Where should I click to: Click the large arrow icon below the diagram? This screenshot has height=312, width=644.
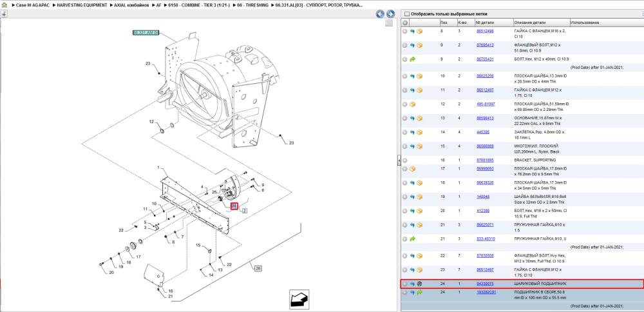coord(299,300)
